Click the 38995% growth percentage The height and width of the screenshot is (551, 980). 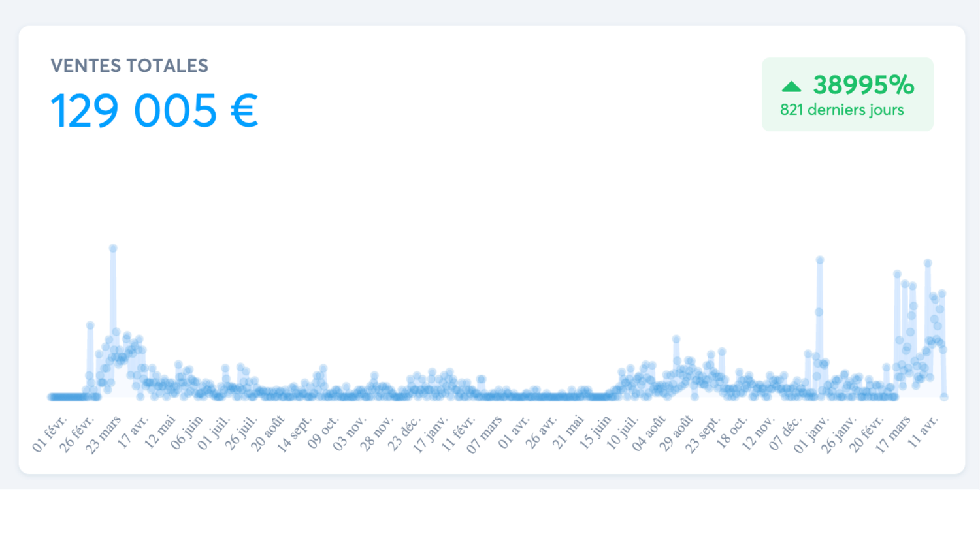point(863,85)
